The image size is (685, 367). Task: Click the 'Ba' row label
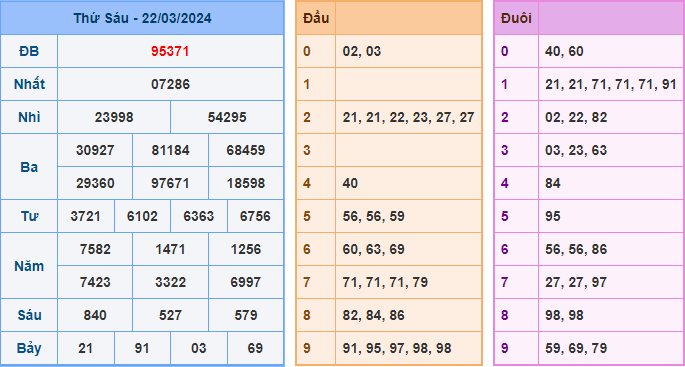[x=29, y=167]
